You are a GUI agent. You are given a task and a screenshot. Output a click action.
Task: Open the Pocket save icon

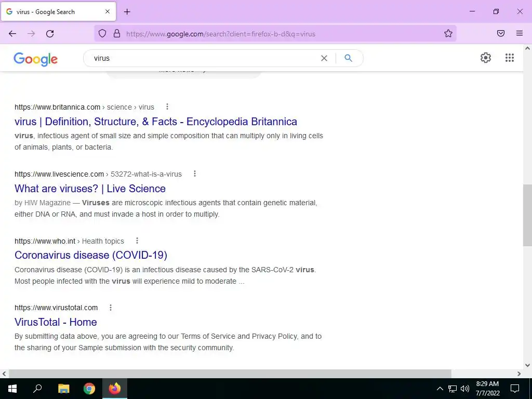[x=501, y=33]
